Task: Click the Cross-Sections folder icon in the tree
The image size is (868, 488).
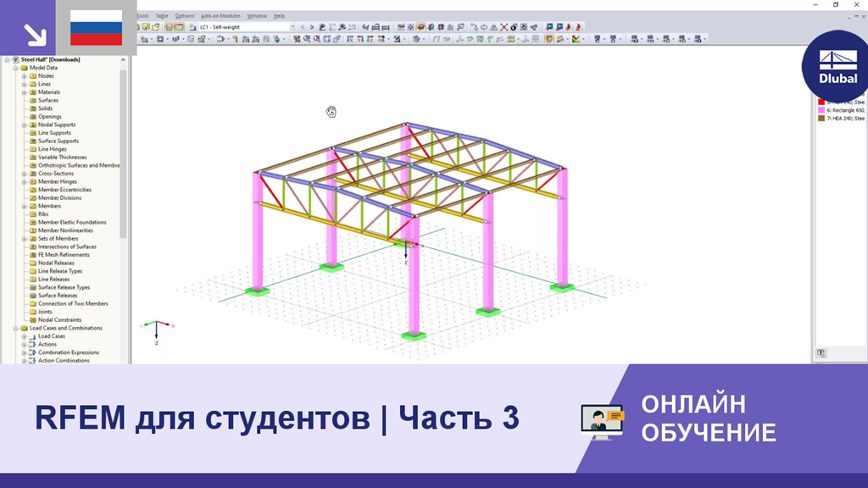Action: tap(33, 173)
